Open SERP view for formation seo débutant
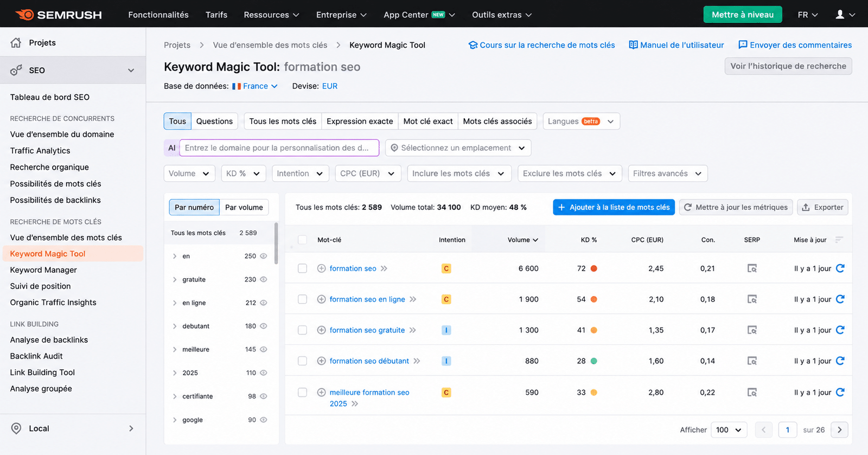Viewport: 868px width, 455px height. pos(752,361)
